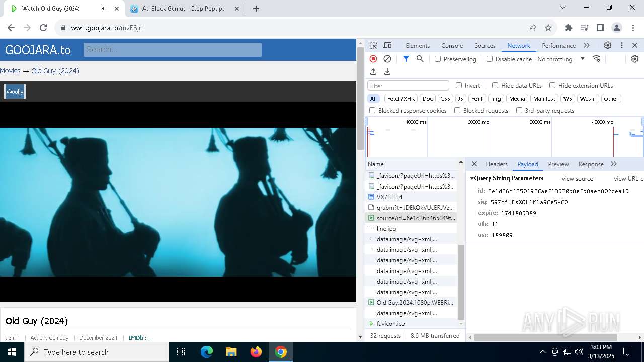Open a new browser tab
This screenshot has width=644, height=362.
pyautogui.click(x=256, y=9)
